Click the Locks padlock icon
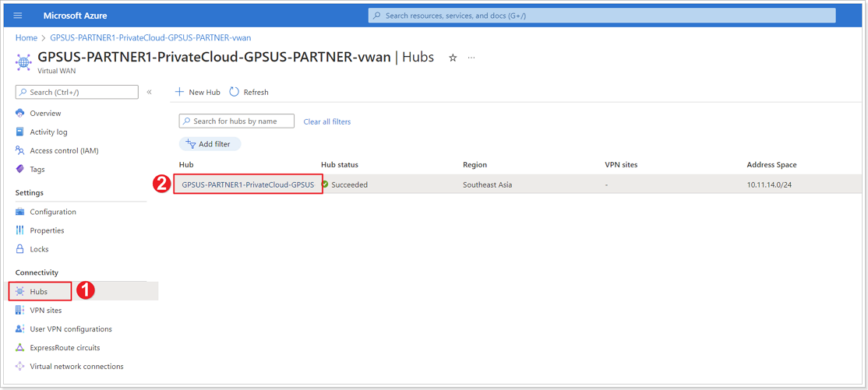 click(x=20, y=249)
